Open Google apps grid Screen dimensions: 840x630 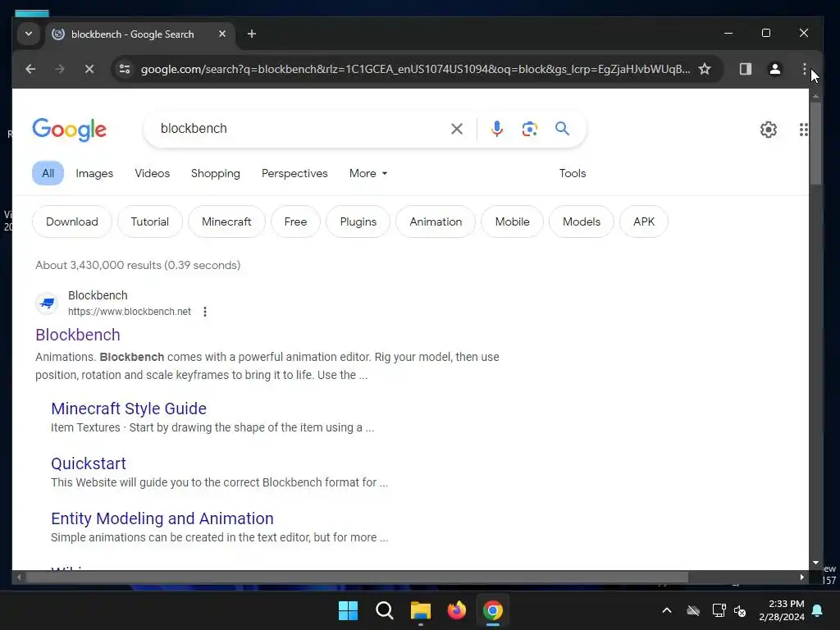pos(803,129)
